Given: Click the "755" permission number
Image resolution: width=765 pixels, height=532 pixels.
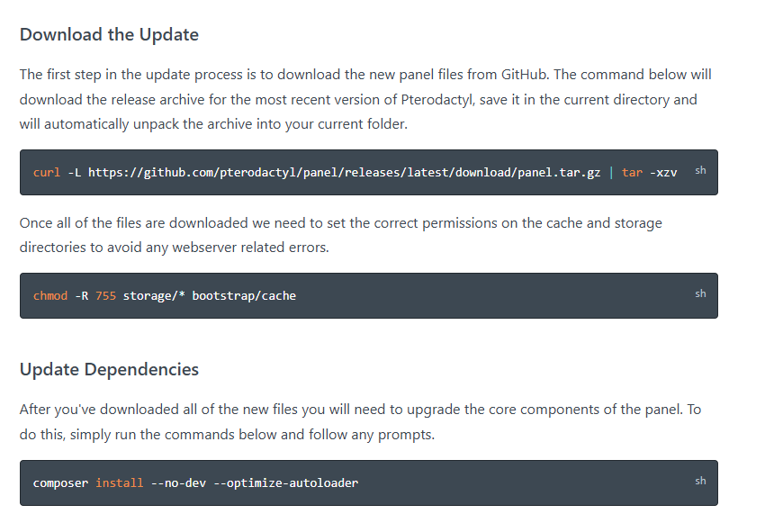Looking at the screenshot, I should pyautogui.click(x=106, y=296).
